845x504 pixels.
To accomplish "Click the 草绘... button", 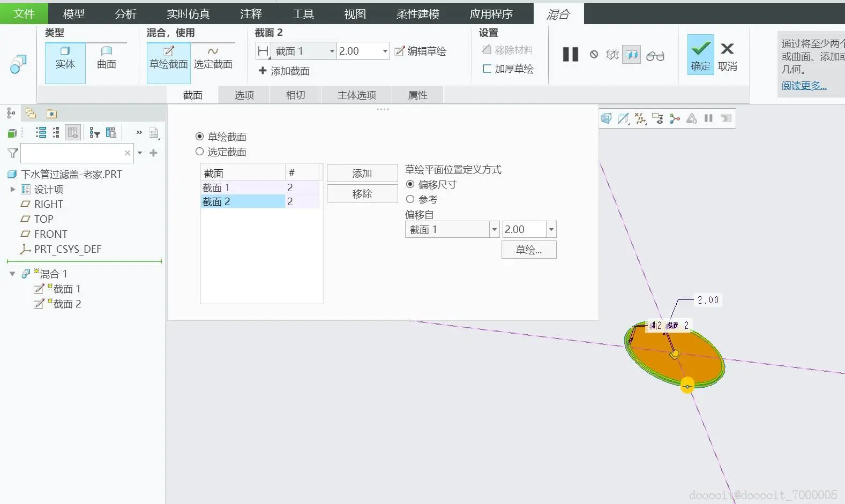I will point(529,250).
